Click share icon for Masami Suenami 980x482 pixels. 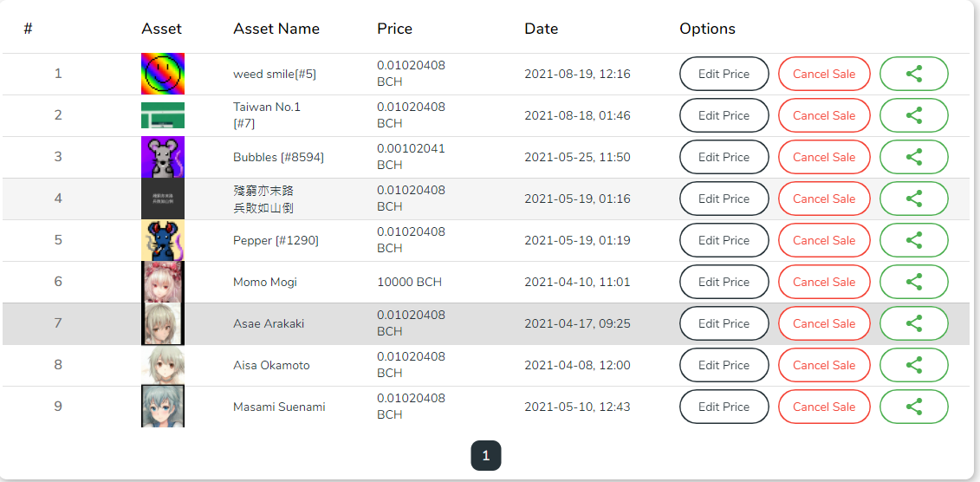pyautogui.click(x=914, y=407)
